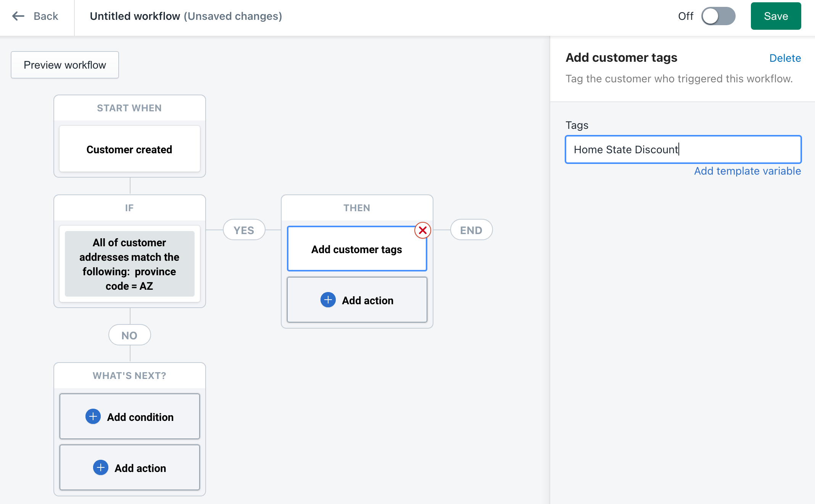The height and width of the screenshot is (504, 815).
Task: Click the Back arrow icon
Action: click(x=18, y=16)
